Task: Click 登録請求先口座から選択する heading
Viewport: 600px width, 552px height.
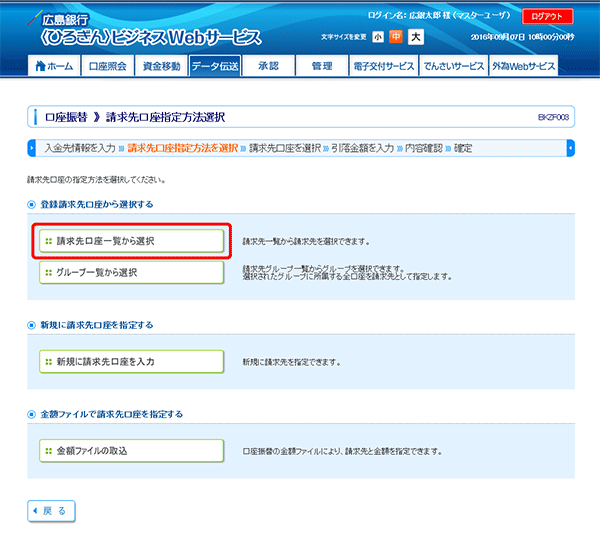Action: click(97, 205)
